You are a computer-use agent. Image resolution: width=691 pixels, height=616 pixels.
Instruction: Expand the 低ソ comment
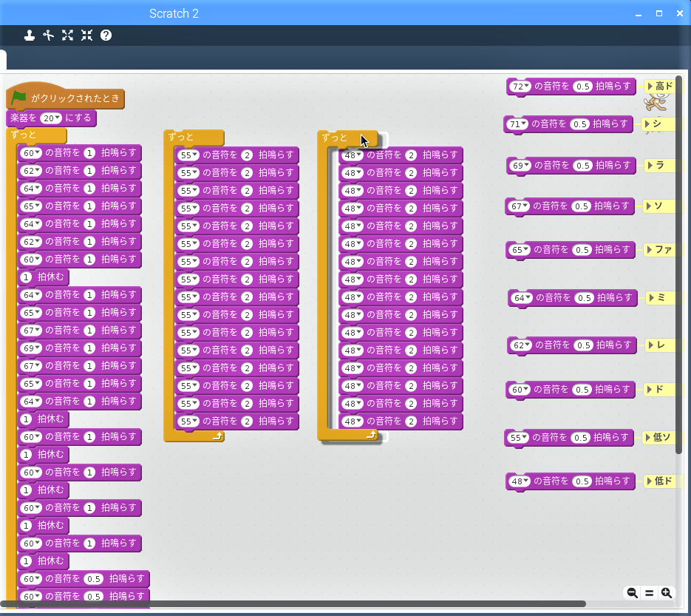point(647,438)
